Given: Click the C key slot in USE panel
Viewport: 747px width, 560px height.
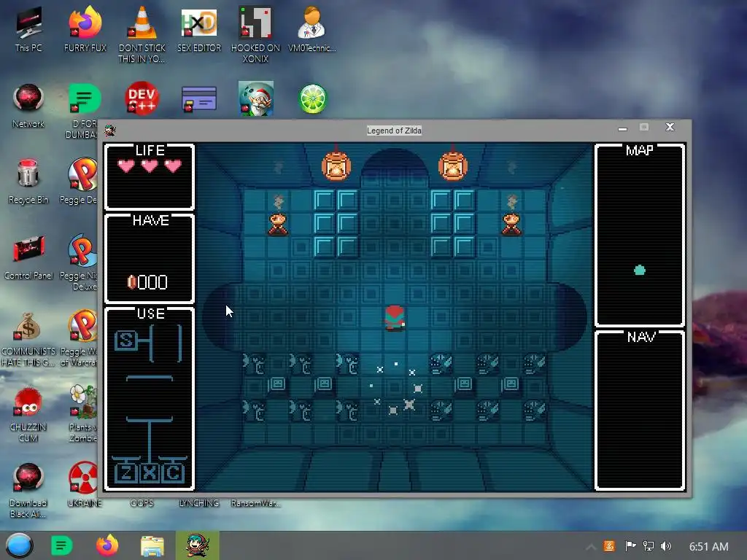Looking at the screenshot, I should [x=172, y=472].
